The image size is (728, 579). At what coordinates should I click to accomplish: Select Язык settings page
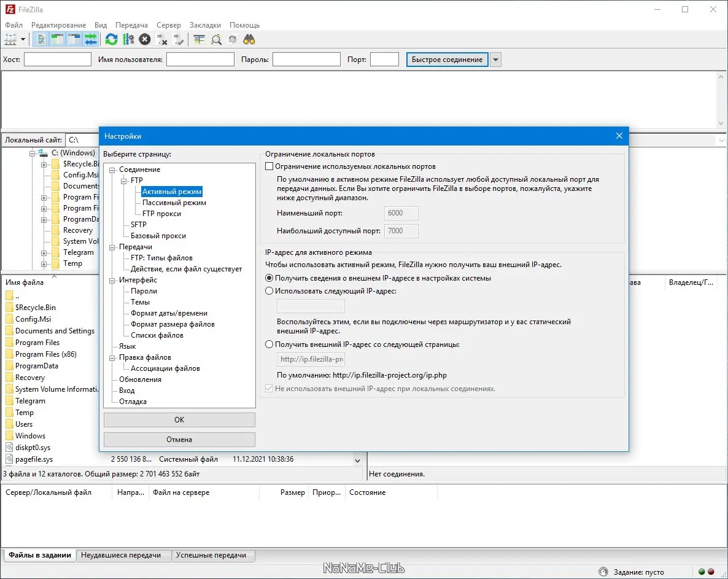pos(127,346)
